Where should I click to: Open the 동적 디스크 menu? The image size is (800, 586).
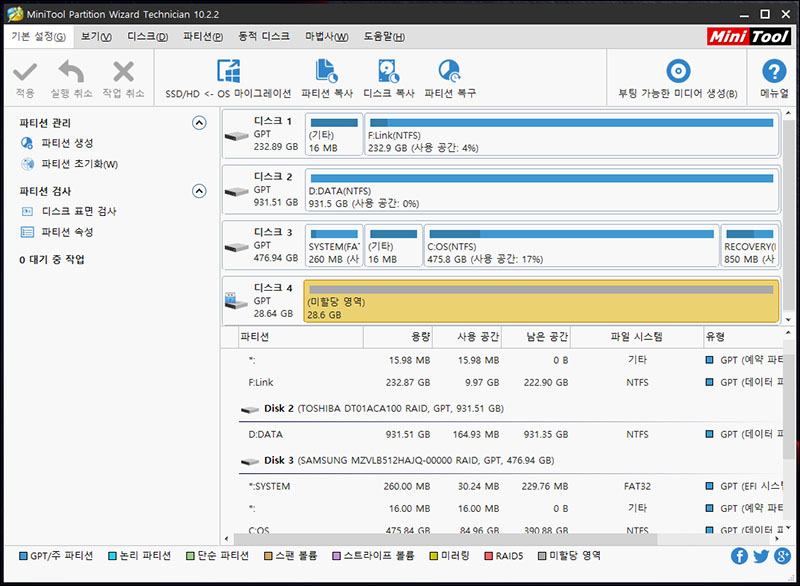coord(264,37)
